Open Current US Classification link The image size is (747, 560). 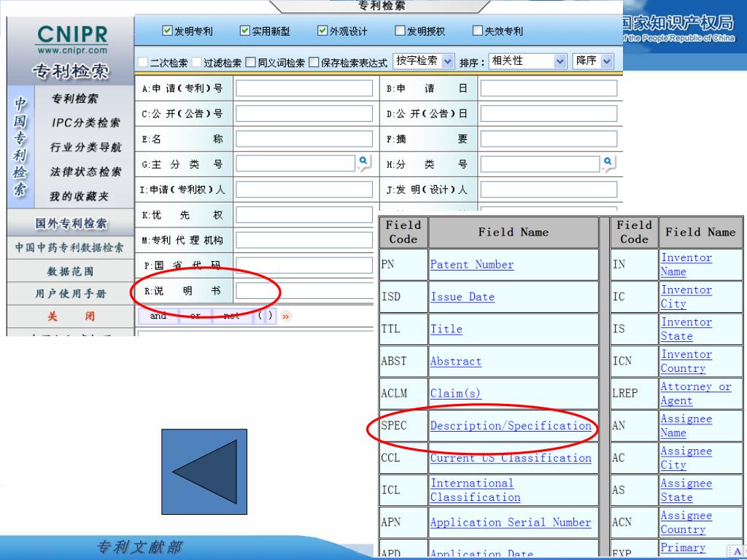pos(511,458)
